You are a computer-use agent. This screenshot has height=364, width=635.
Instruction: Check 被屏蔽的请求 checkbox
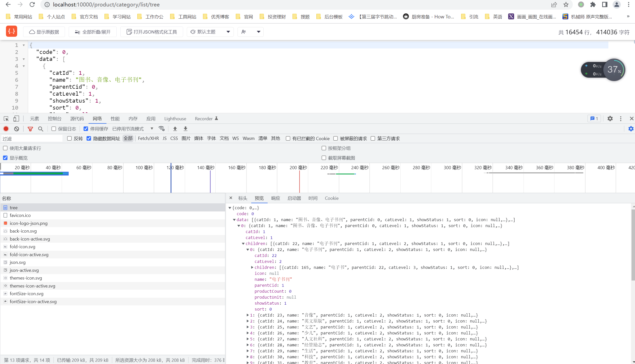pos(336,138)
